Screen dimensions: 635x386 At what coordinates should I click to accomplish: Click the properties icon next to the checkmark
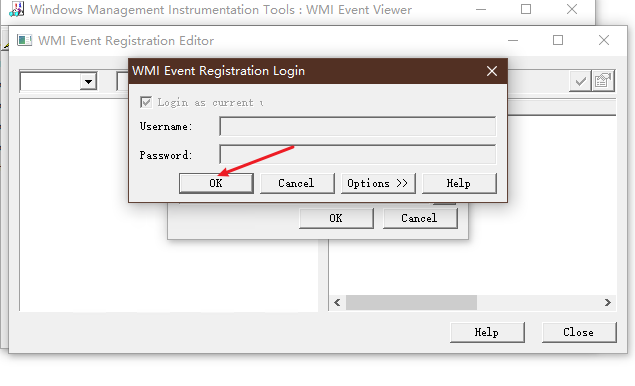(x=603, y=81)
